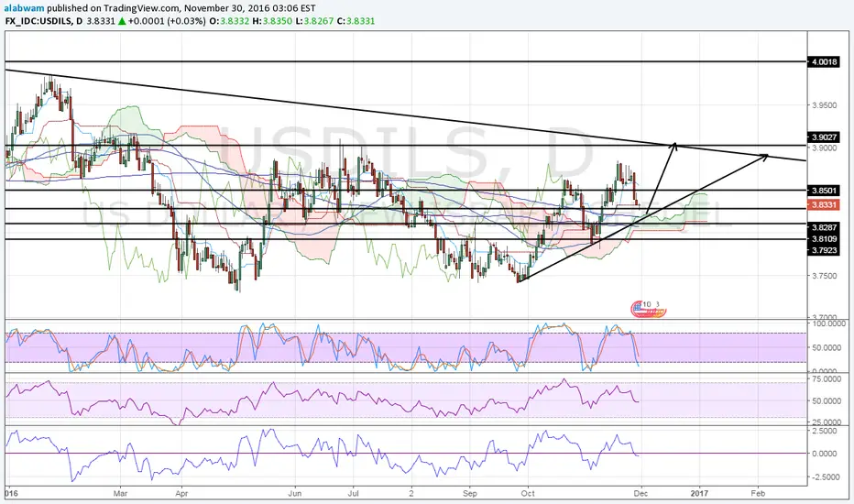
Task: Click the L:3.8267 low value
Action: [x=313, y=21]
